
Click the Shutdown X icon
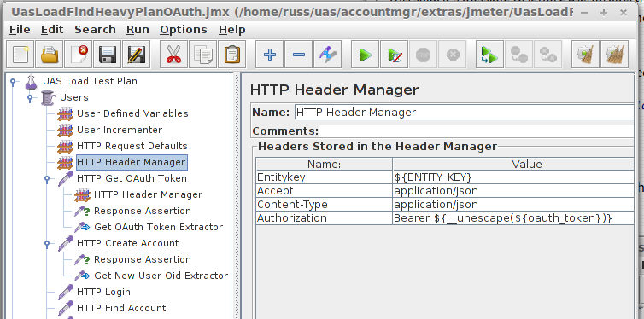(x=452, y=54)
